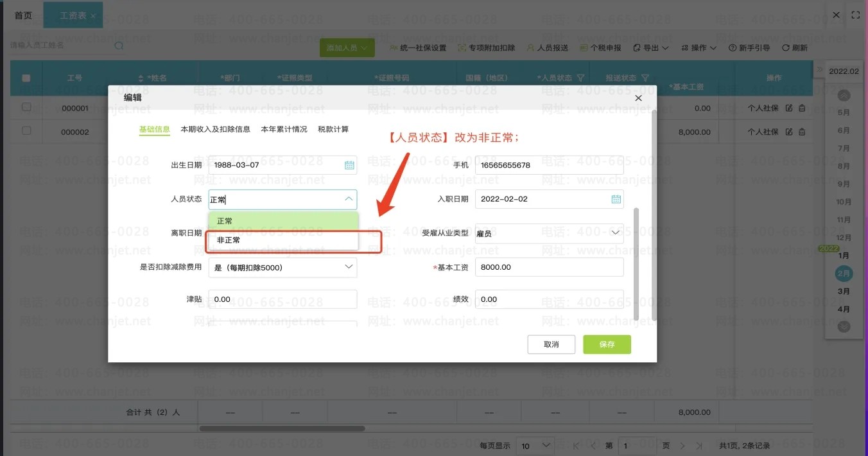Viewport: 868px width, 456px height.
Task: Go to the last page of results
Action: 699,446
